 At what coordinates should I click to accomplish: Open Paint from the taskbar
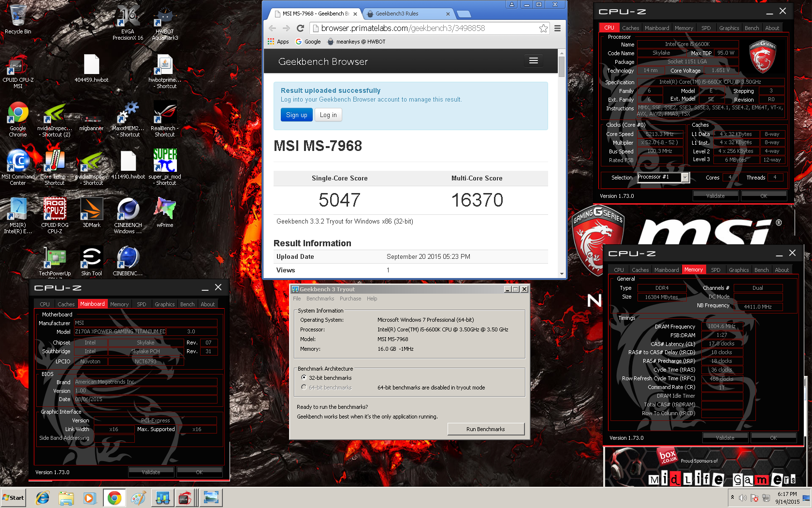point(138,497)
